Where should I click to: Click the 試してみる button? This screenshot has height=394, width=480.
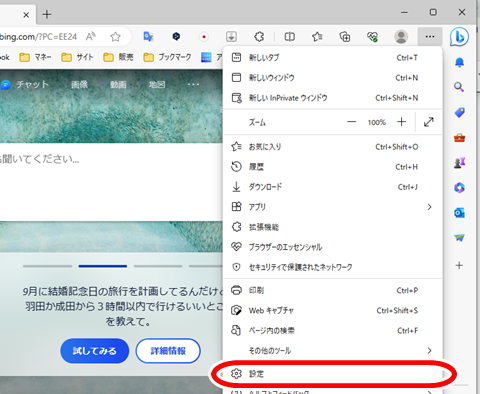[95, 351]
